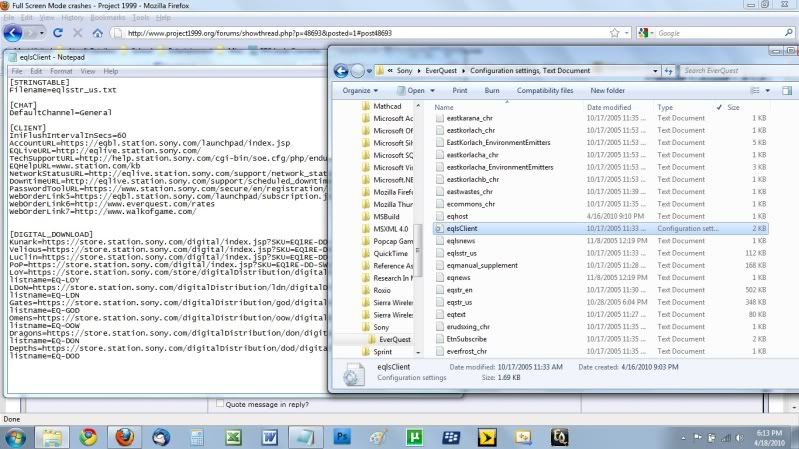Select the eqhost file in list
The image size is (799, 449).
(x=460, y=214)
